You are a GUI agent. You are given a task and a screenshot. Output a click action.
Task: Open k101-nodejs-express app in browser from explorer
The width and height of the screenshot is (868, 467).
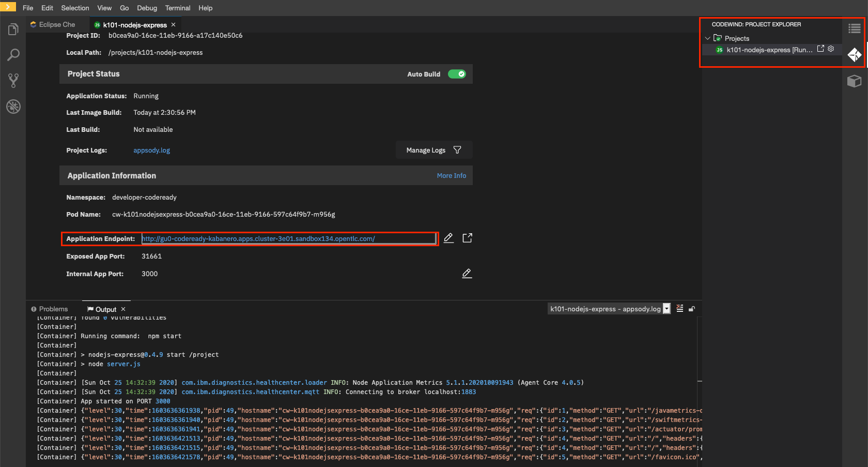tap(820, 49)
